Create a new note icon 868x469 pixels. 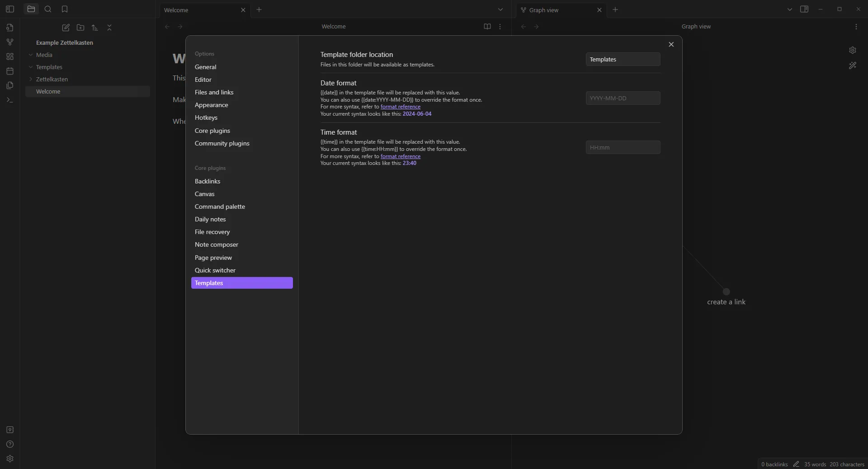[x=66, y=28]
